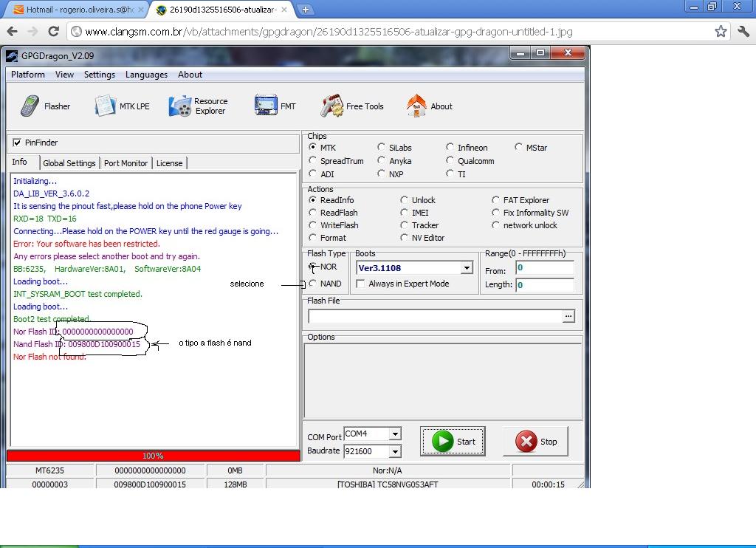This screenshot has width=756, height=548.
Task: Switch to the License tab
Action: click(169, 163)
